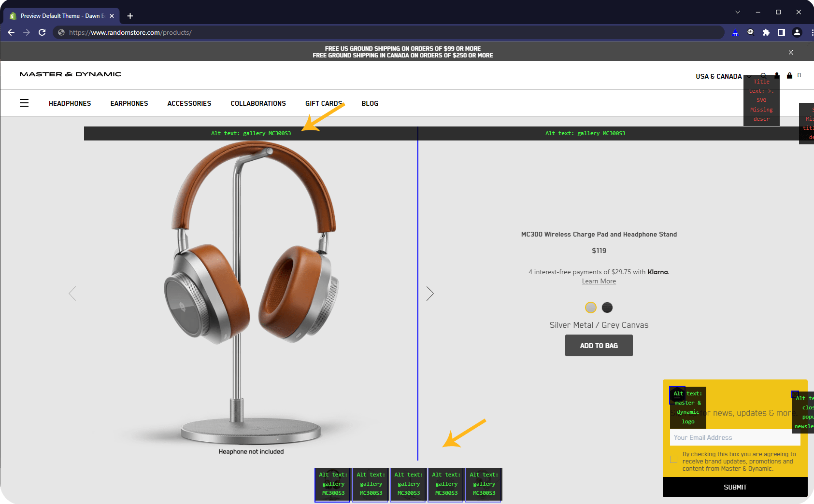Image resolution: width=814 pixels, height=504 pixels.
Task: Open the tab search chevron in title bar
Action: pos(738,12)
